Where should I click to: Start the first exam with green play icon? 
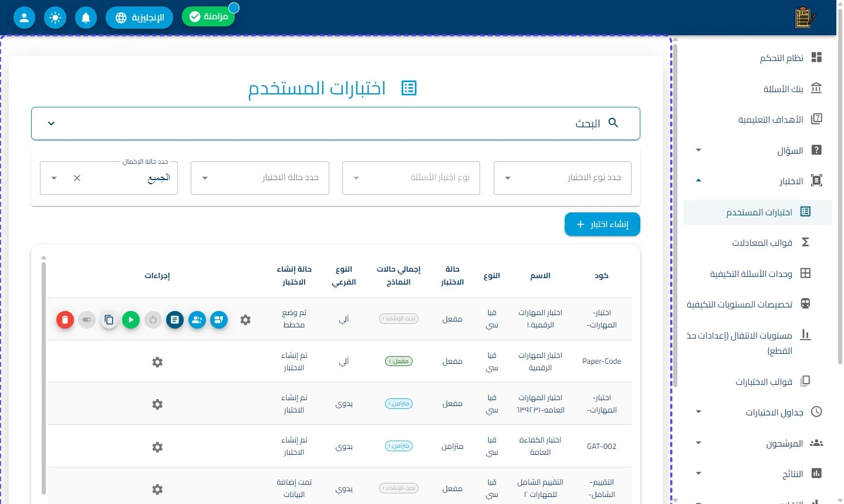point(131,320)
